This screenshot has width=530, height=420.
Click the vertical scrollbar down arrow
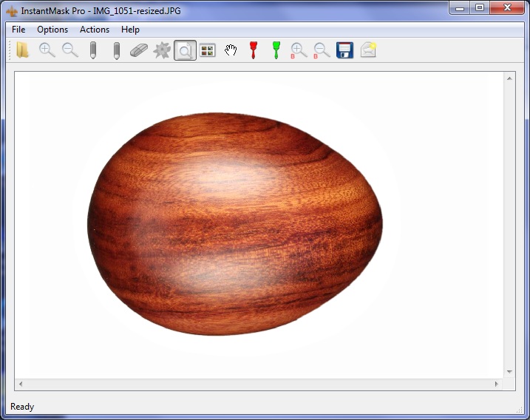(509, 371)
